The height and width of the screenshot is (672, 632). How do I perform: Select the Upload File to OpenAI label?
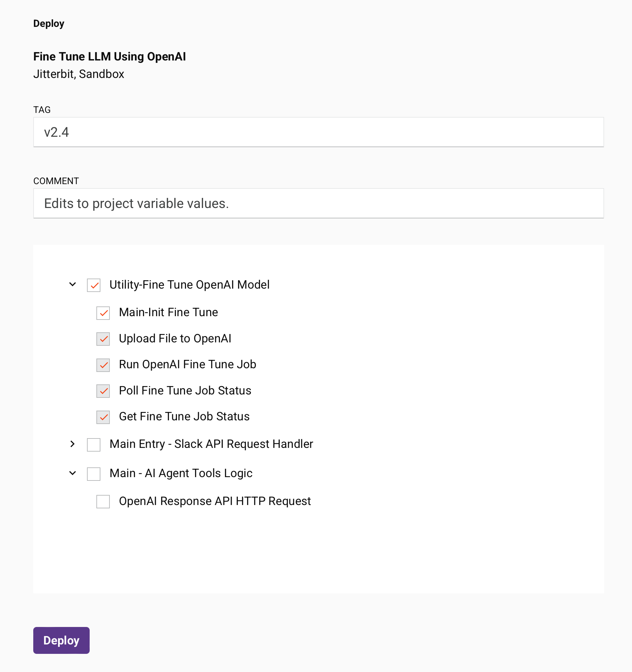coord(175,338)
